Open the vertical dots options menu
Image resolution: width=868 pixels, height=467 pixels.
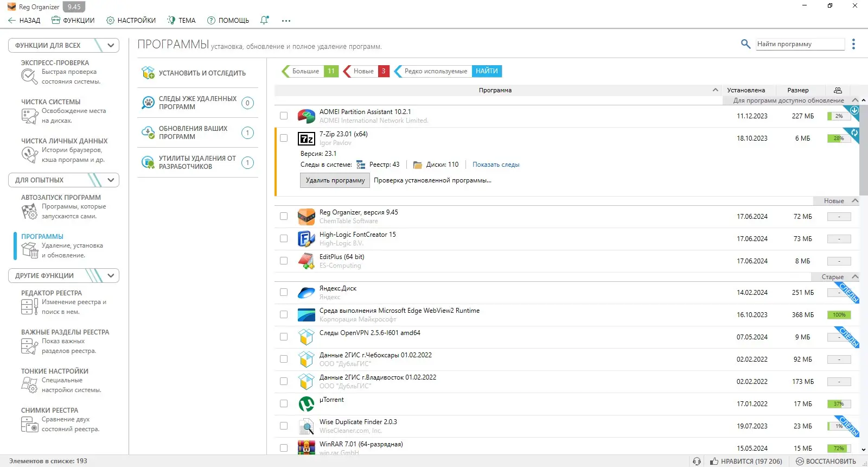tap(853, 44)
